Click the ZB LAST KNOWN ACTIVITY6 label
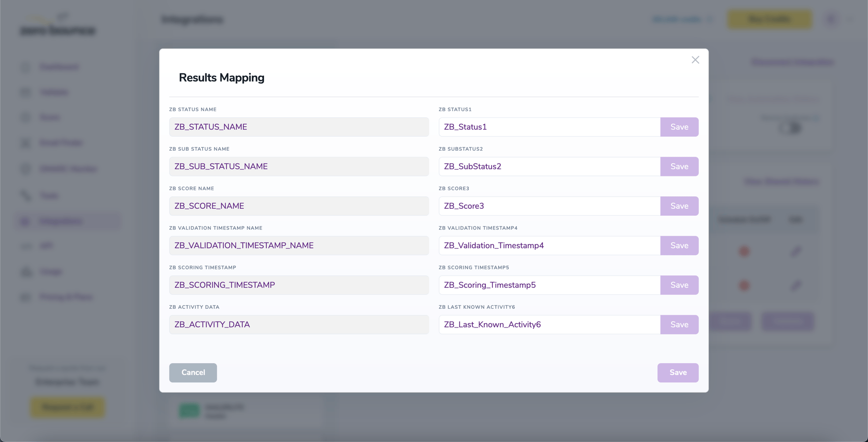 tap(476, 307)
